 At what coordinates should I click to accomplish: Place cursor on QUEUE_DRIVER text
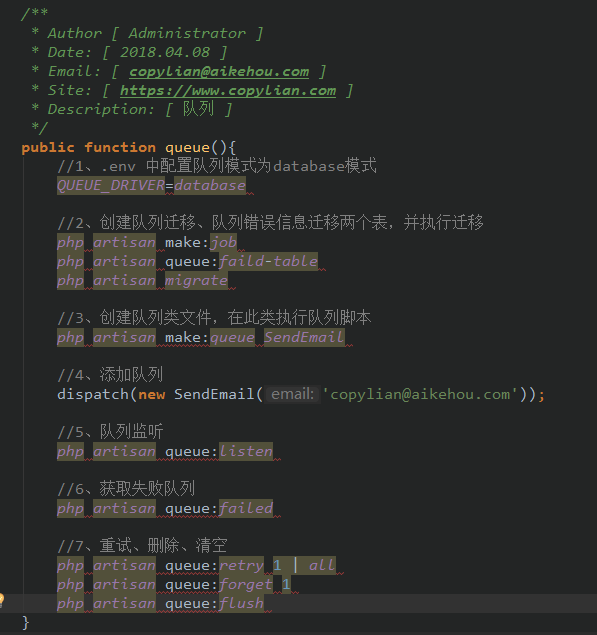pos(111,185)
